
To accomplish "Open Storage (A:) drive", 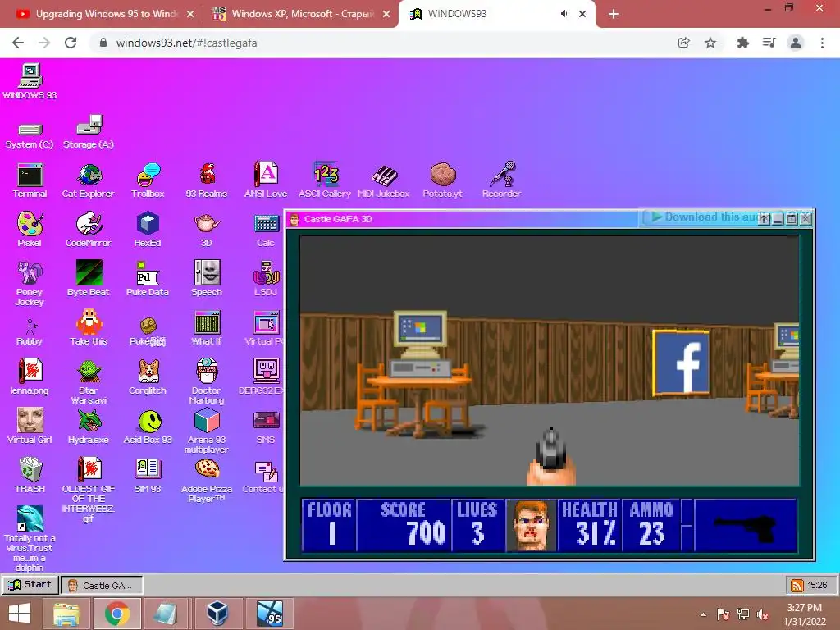I will pyautogui.click(x=89, y=131).
